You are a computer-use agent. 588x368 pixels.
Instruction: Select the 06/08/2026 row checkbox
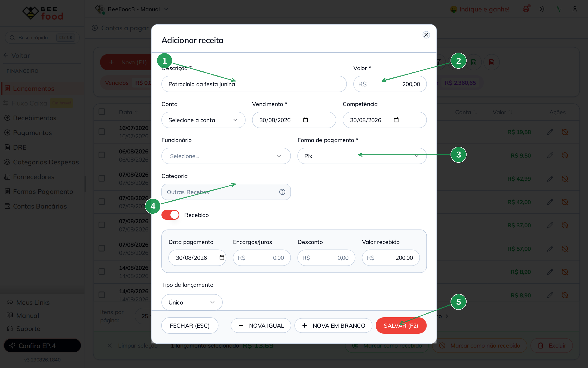102,155
